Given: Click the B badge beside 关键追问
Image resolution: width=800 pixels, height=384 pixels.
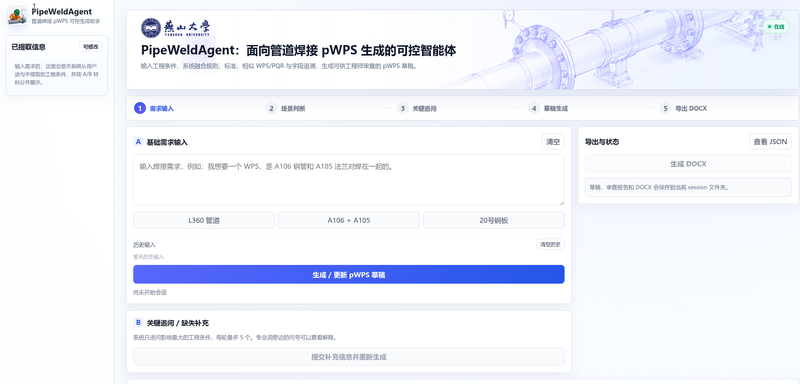Looking at the screenshot, I should 138,323.
